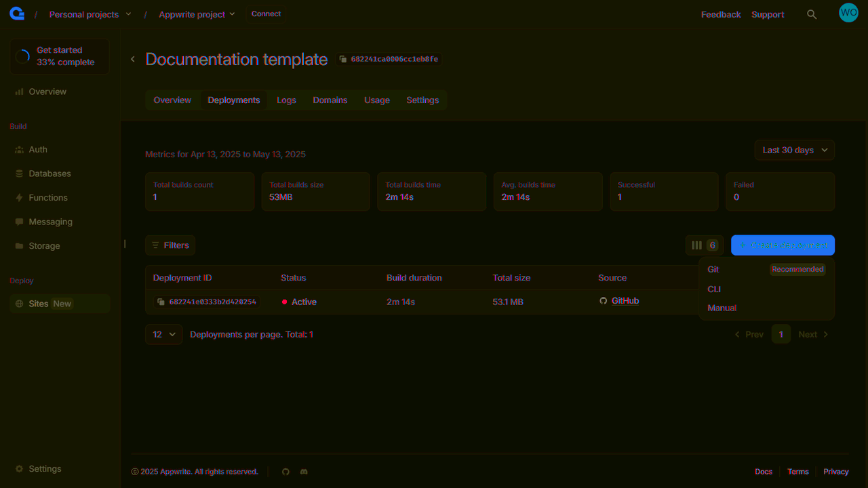868x488 pixels.
Task: Click the Connect button in the header
Action: 265,14
